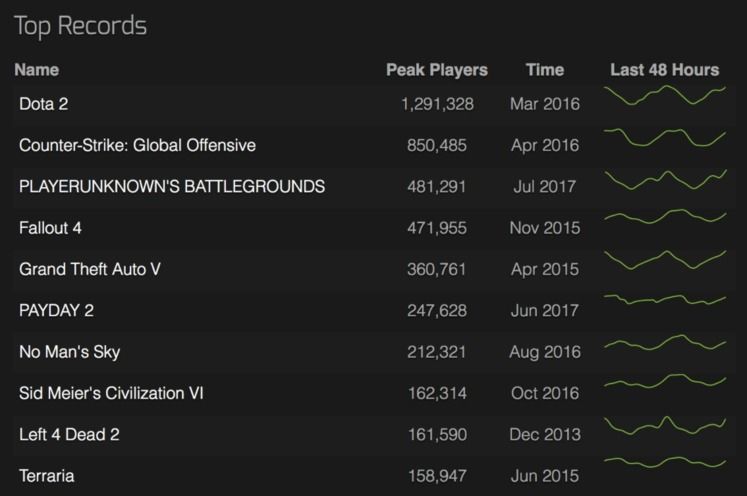Click Dota 2's 48-hour sparkline chart
The width and height of the screenshot is (747, 496).
[x=665, y=96]
